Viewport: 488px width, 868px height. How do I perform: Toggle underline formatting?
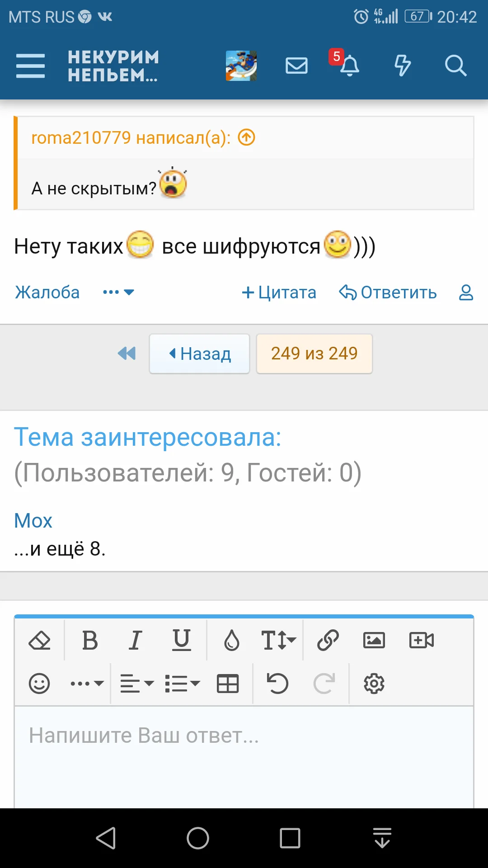(182, 640)
